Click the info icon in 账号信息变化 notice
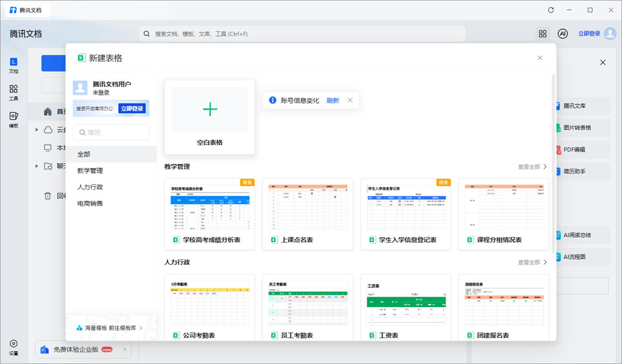Viewport: 622px width, 364px height. tap(272, 100)
